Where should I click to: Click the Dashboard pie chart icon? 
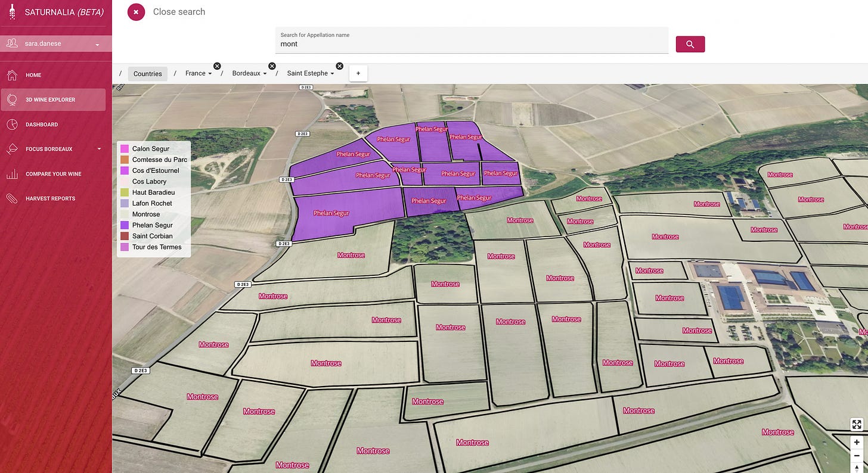click(x=12, y=125)
